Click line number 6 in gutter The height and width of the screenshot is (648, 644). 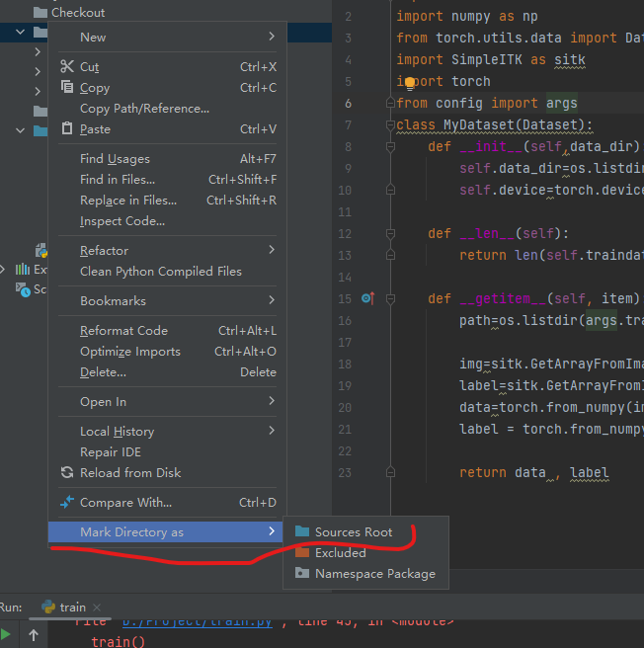click(348, 104)
